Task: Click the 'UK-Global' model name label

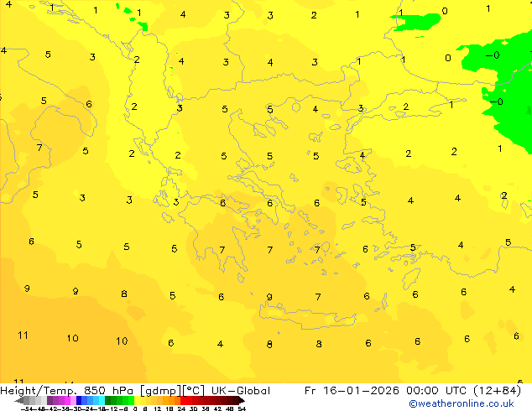Action: click(x=241, y=391)
